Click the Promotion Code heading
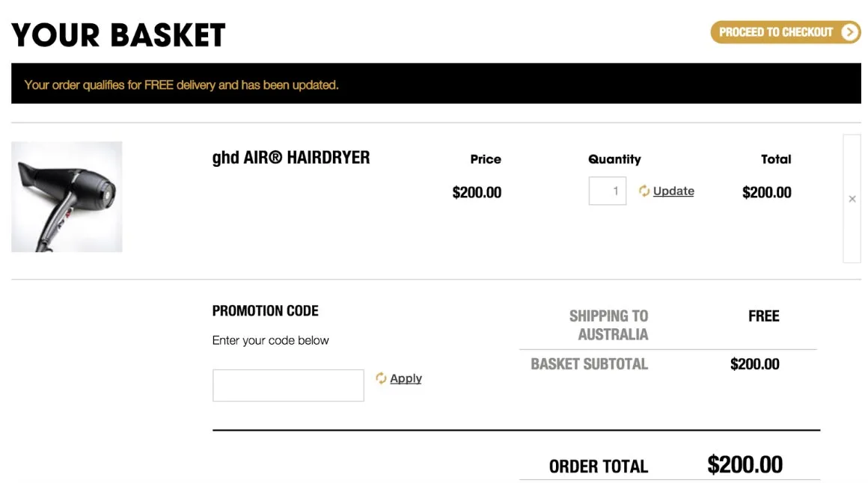Viewport: 868px width, 483px height. coord(266,311)
